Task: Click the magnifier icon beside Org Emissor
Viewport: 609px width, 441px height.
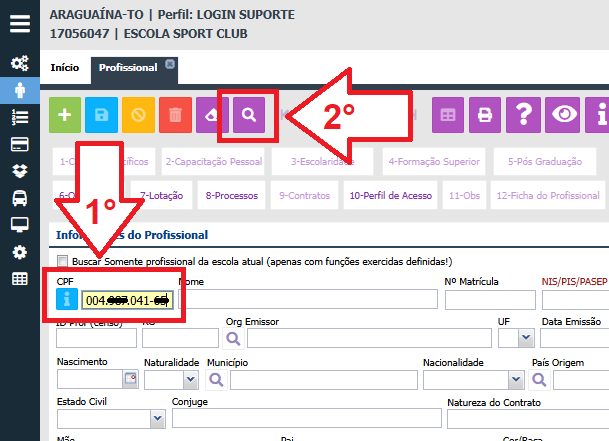Action: (x=233, y=338)
